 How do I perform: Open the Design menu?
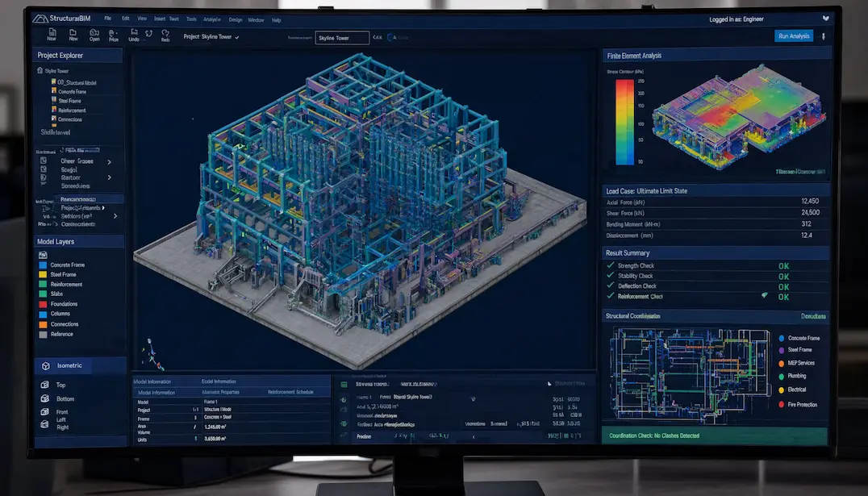236,20
